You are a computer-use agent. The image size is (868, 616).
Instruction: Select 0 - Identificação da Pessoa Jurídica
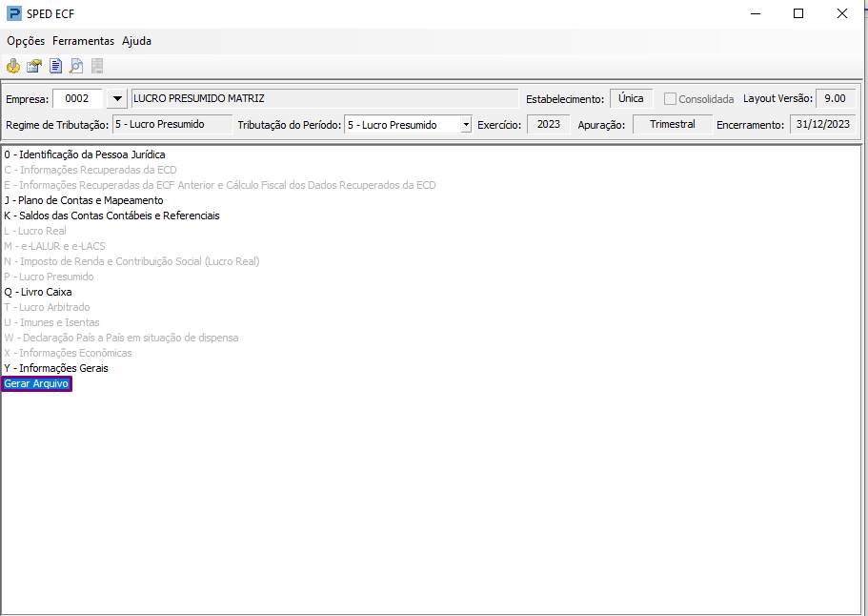[x=85, y=154]
